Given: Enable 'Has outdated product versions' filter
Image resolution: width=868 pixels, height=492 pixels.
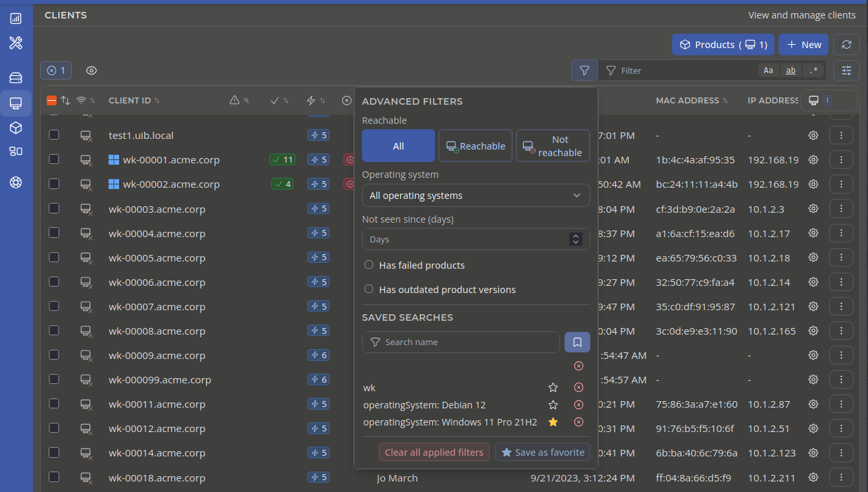Looking at the screenshot, I should (369, 290).
